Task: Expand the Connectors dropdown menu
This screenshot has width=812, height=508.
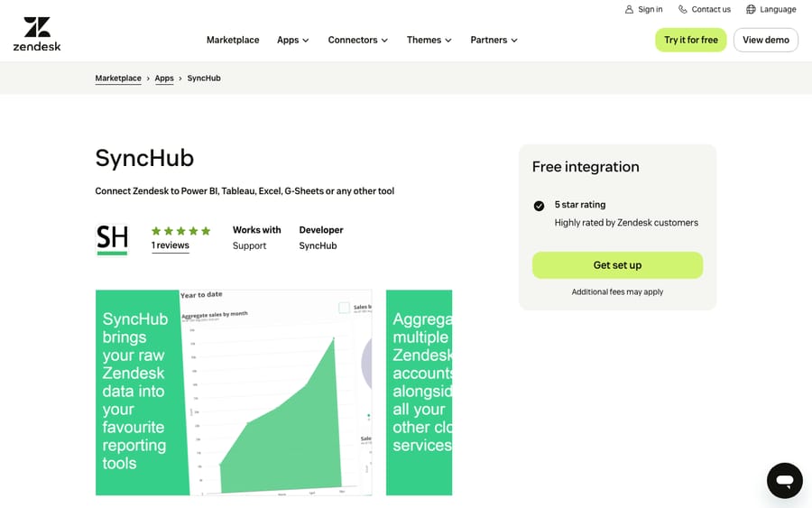Action: (358, 40)
